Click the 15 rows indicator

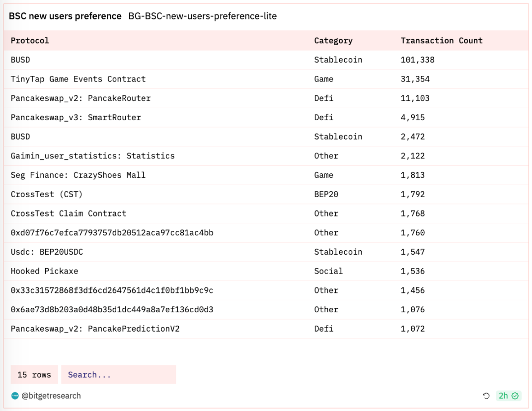tap(34, 375)
